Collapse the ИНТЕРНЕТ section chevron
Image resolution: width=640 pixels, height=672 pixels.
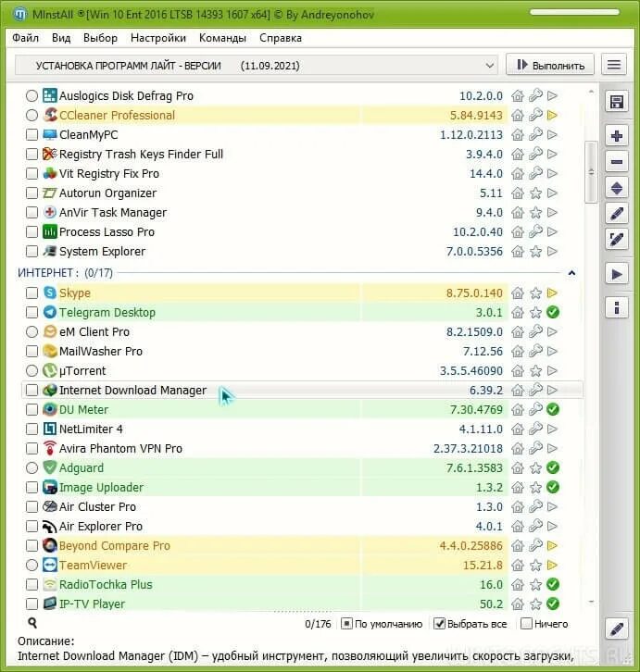(x=571, y=272)
